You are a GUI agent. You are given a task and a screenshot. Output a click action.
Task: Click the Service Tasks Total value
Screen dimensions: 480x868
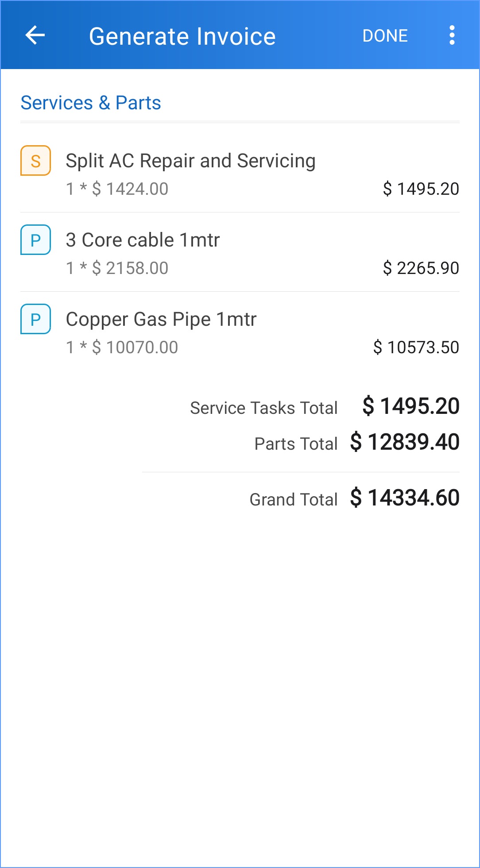pos(411,406)
